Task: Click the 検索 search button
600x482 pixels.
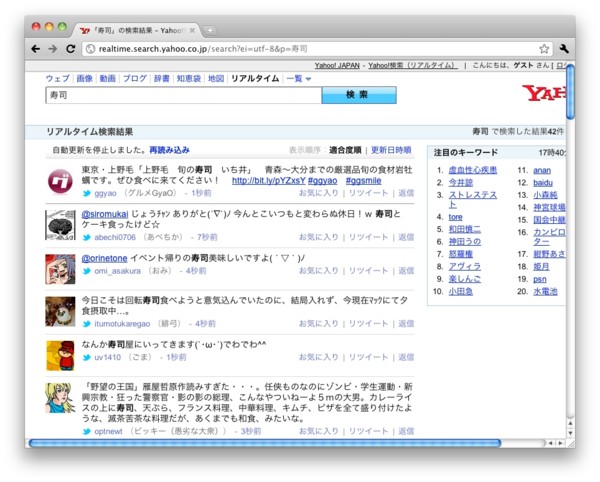Action: [359, 95]
